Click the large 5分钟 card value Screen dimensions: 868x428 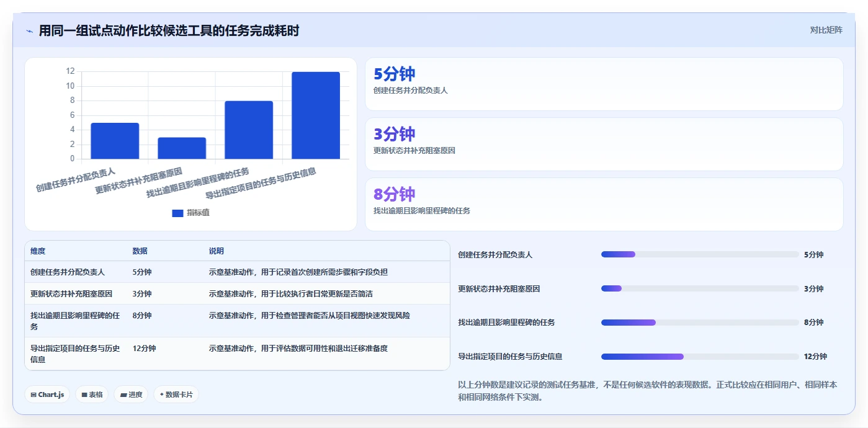[395, 74]
